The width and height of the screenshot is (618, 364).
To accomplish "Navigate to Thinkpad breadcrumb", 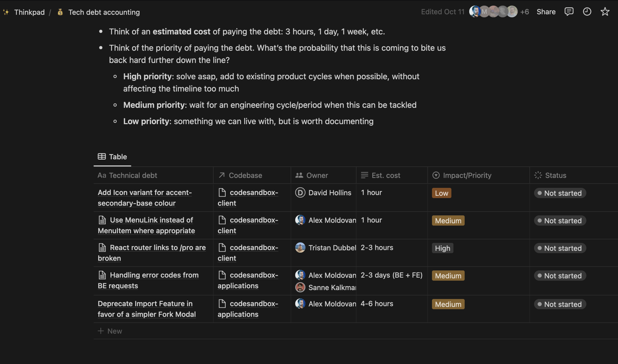I will point(29,12).
